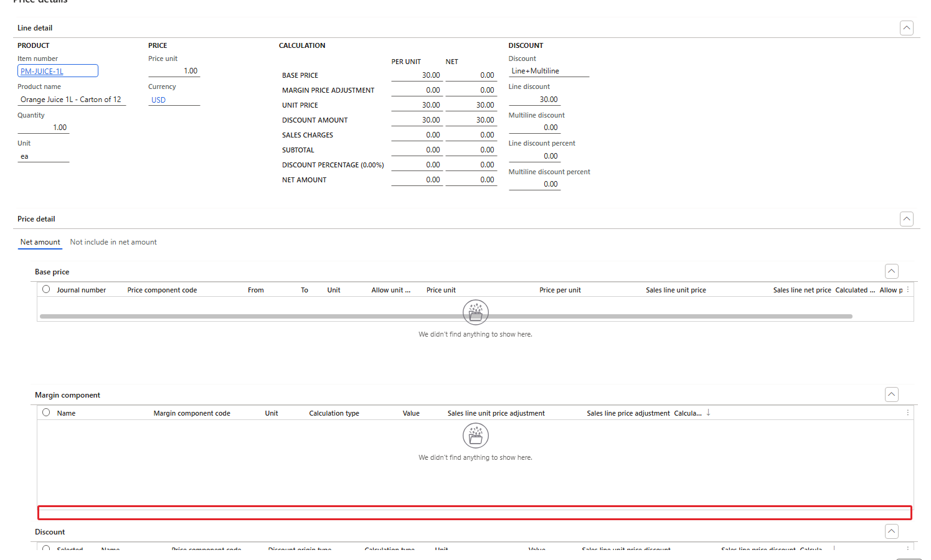The image size is (931, 560).
Task: Collapse the Line detail section
Action: coord(907,28)
